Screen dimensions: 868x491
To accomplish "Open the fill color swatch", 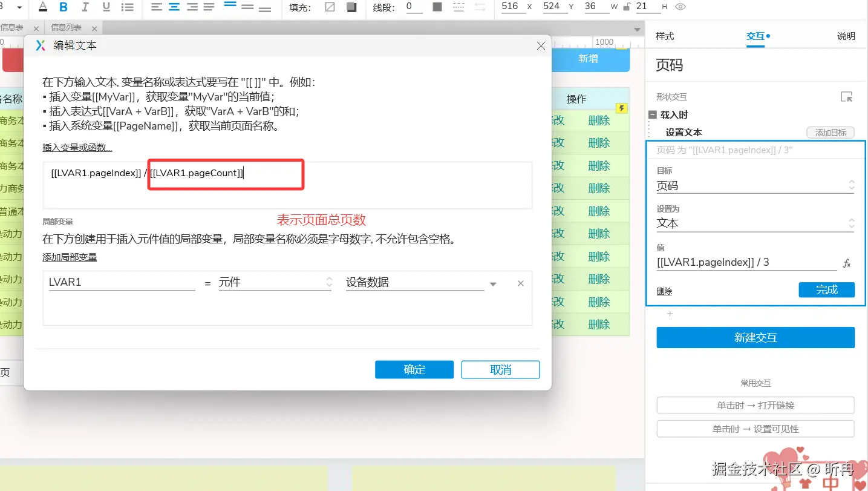I will [x=330, y=7].
